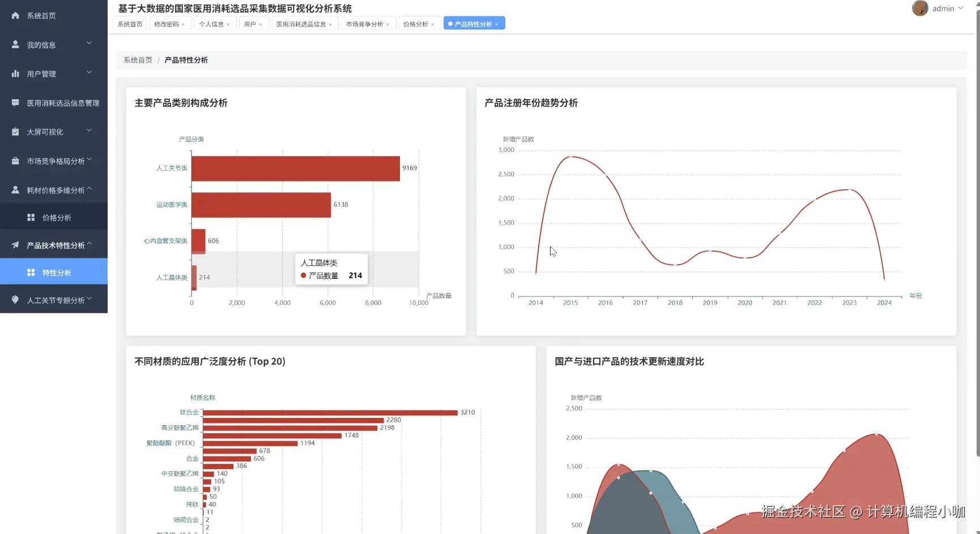Screen dimensions: 980x534
Task: Click the 高交联聚乙烯 material label
Action: [180, 428]
